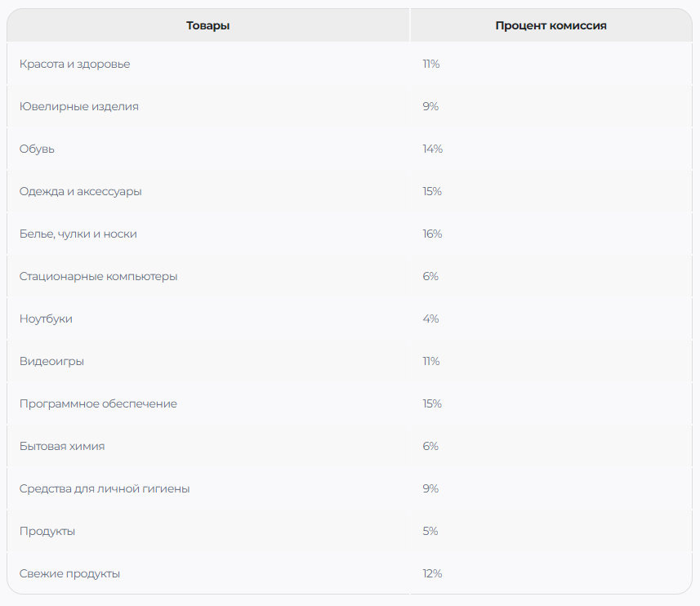Select the 16% commission value

[x=432, y=234]
